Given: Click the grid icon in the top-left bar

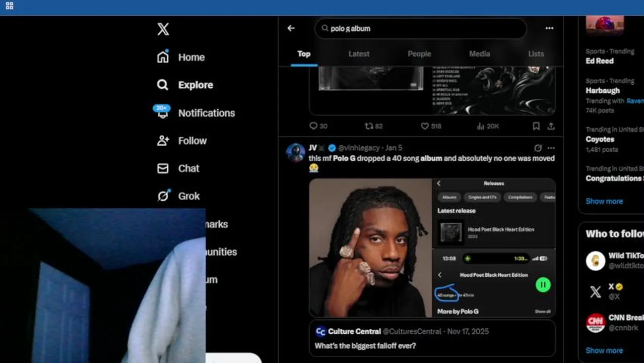Looking at the screenshot, I should click(x=10, y=6).
